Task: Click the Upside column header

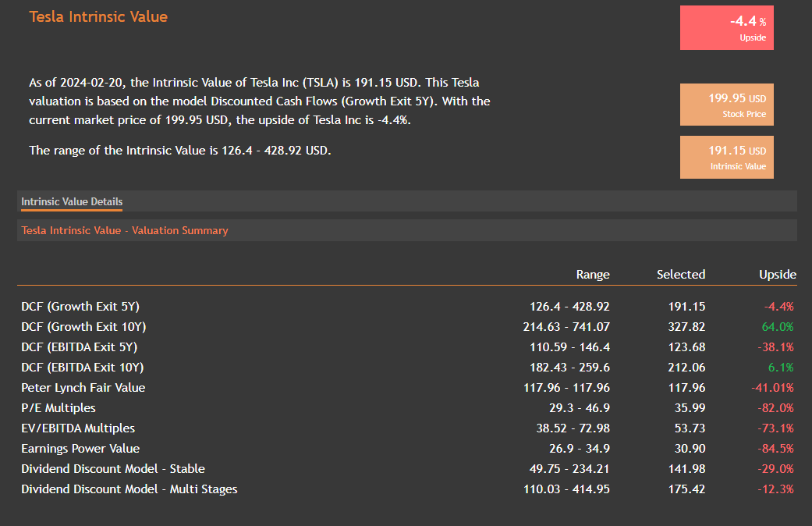Action: tap(778, 274)
